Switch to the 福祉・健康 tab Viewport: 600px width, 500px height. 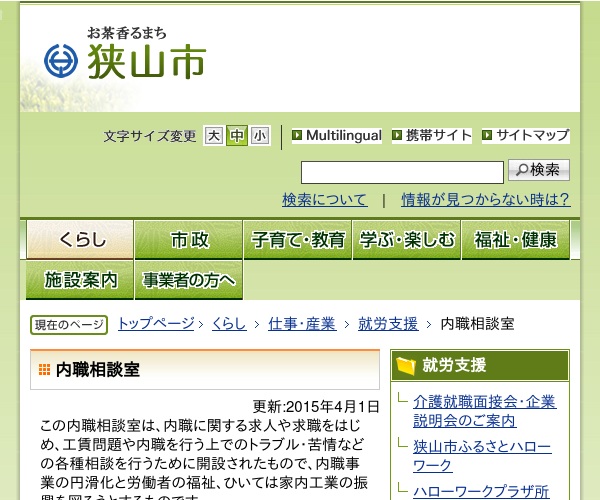515,240
